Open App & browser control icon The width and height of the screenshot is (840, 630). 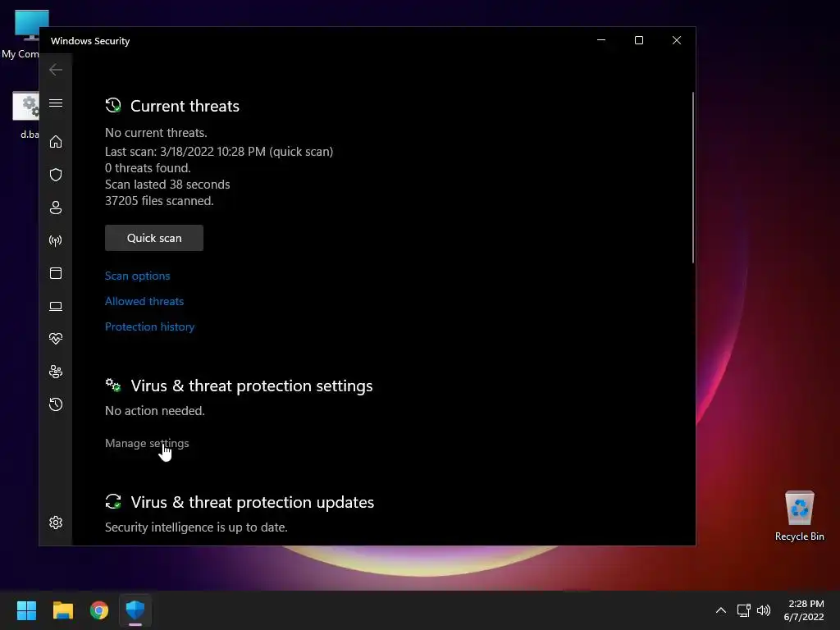56,273
